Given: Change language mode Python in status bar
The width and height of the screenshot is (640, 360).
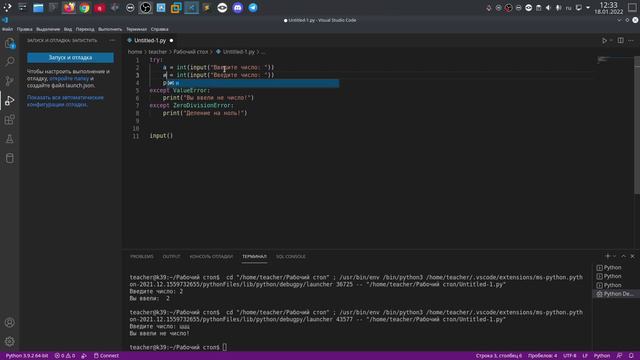Looking at the screenshot, I should (x=602, y=356).
